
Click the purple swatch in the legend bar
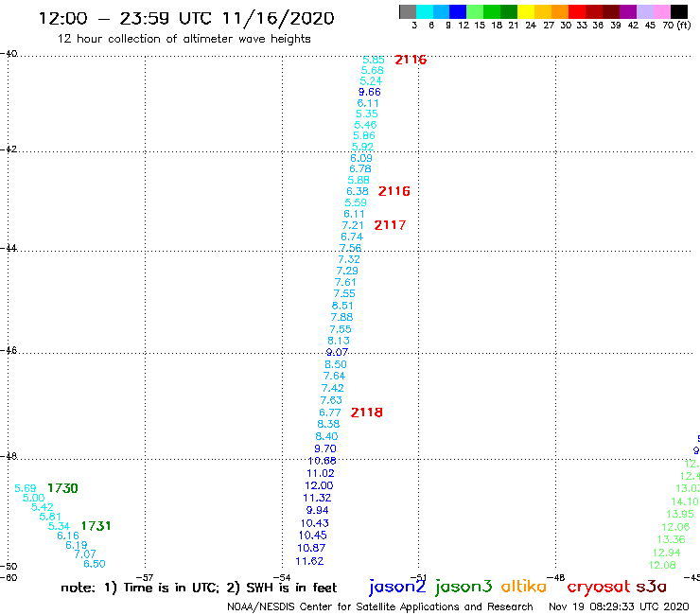click(x=628, y=11)
